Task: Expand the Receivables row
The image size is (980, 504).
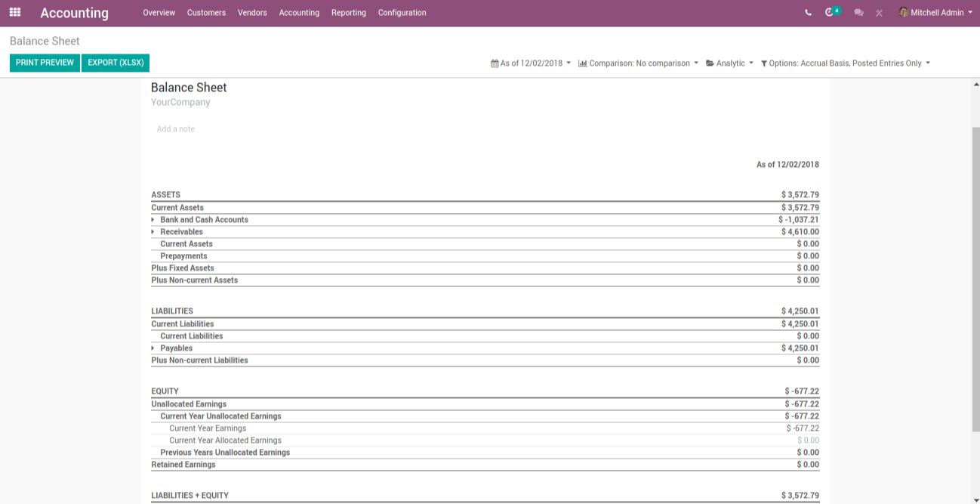Action: (153, 232)
